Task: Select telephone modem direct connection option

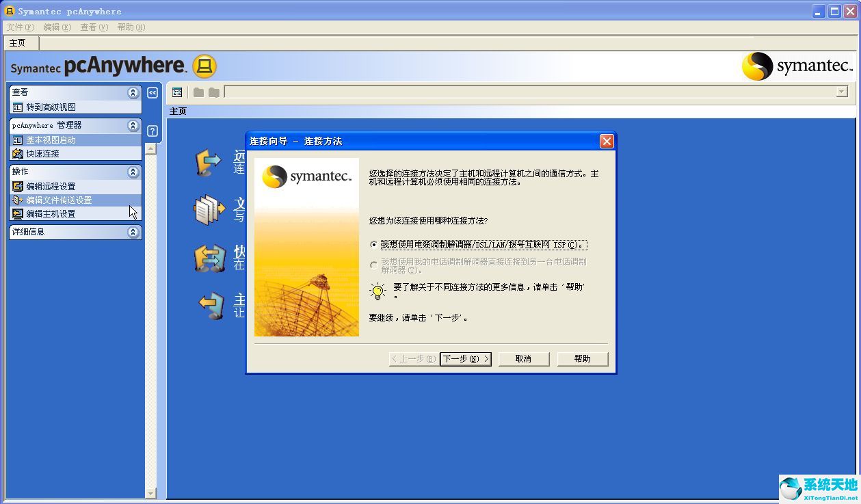Action: tap(373, 265)
